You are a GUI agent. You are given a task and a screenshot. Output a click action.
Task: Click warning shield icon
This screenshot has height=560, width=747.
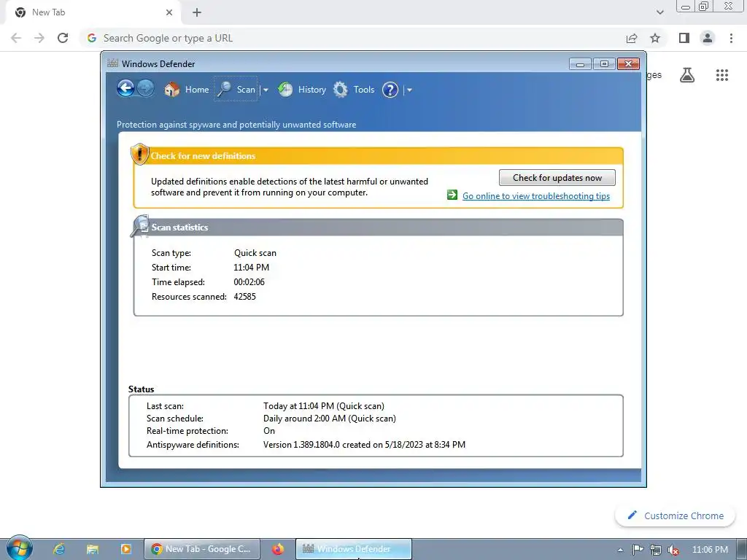139,155
